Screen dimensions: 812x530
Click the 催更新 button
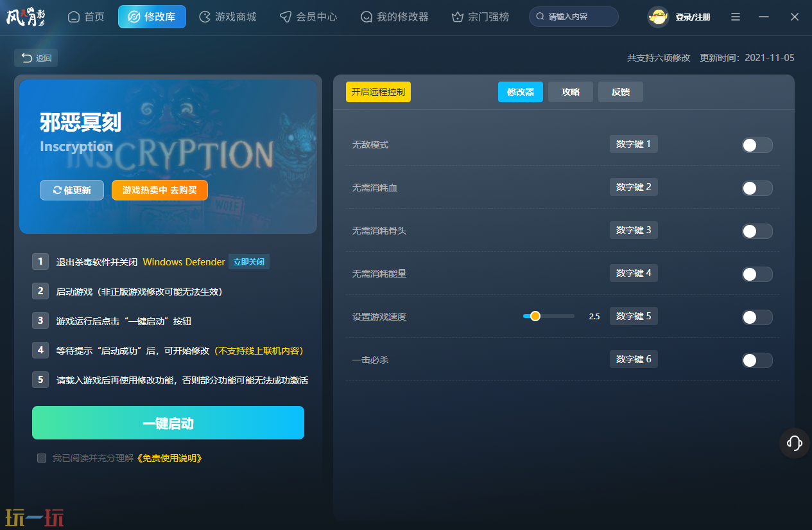[x=72, y=190]
